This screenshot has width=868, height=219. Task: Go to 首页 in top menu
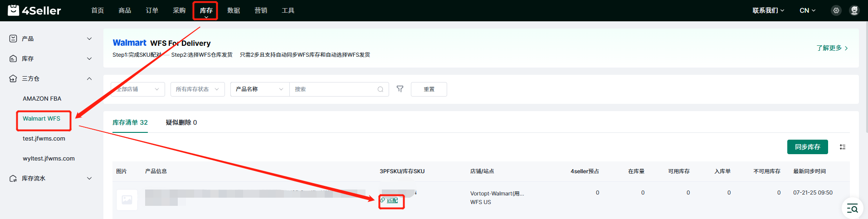[x=98, y=10]
